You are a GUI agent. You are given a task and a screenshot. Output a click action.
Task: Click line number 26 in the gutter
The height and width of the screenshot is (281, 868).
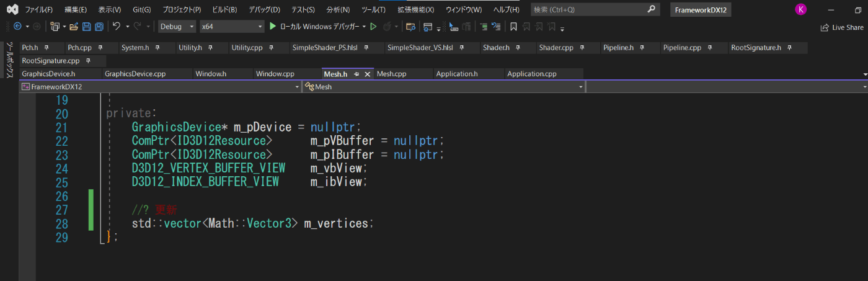pos(61,196)
